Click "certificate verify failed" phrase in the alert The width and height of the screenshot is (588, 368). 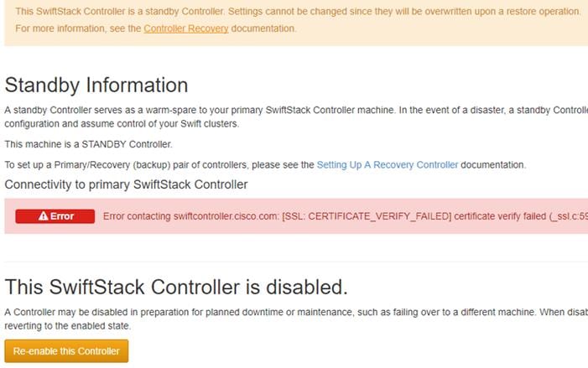click(500, 216)
